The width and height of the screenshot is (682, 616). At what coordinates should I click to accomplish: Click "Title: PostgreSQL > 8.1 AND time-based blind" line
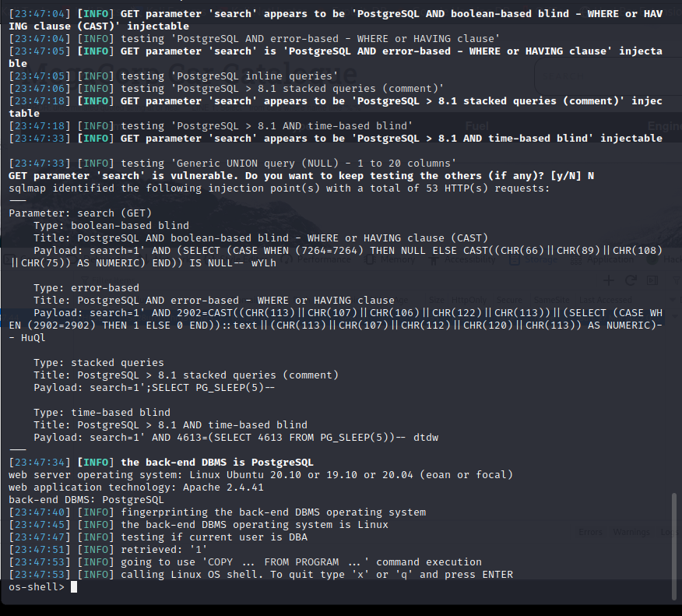(170, 425)
